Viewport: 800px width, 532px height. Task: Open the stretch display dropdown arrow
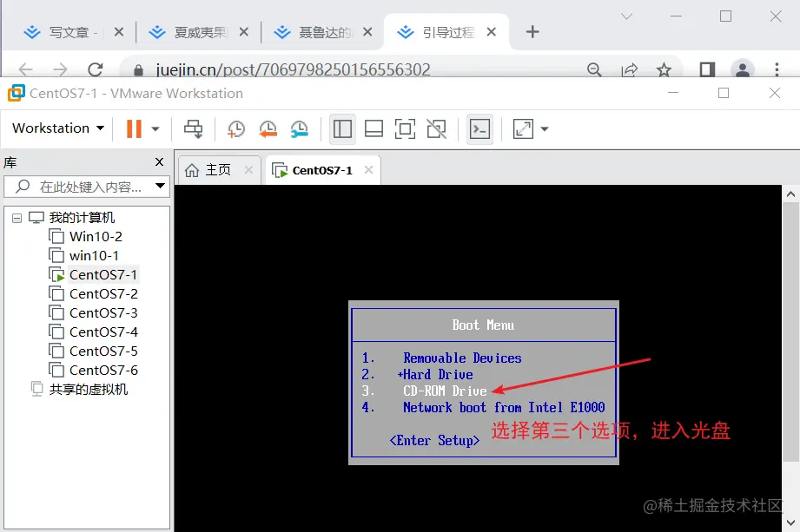pyautogui.click(x=545, y=129)
